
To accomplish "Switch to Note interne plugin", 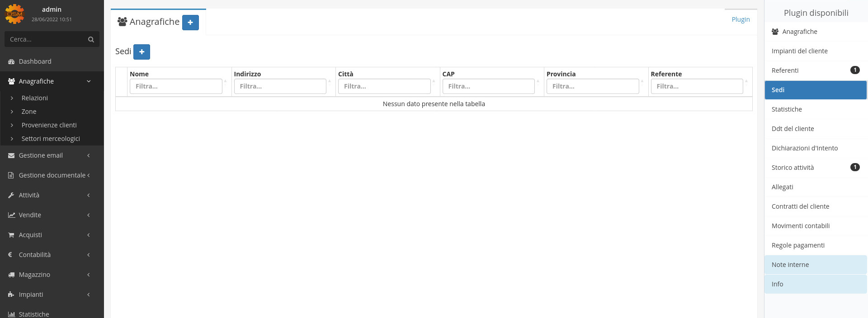I will pyautogui.click(x=790, y=265).
